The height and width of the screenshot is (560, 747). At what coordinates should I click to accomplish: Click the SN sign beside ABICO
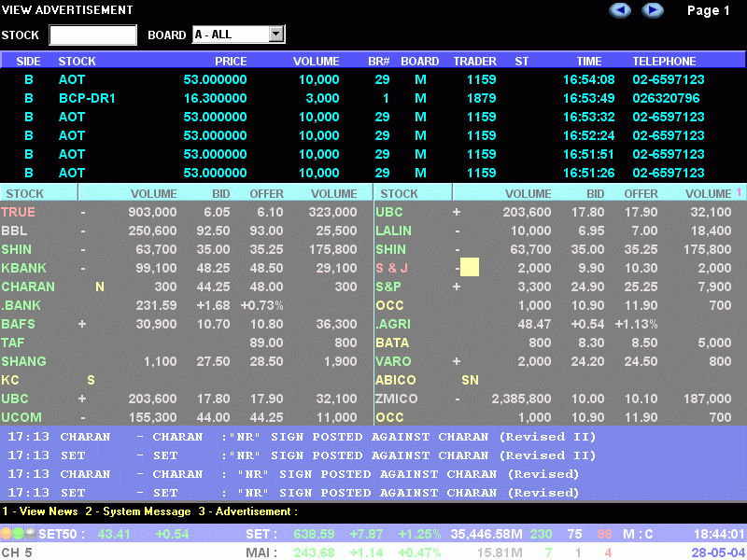tap(470, 380)
